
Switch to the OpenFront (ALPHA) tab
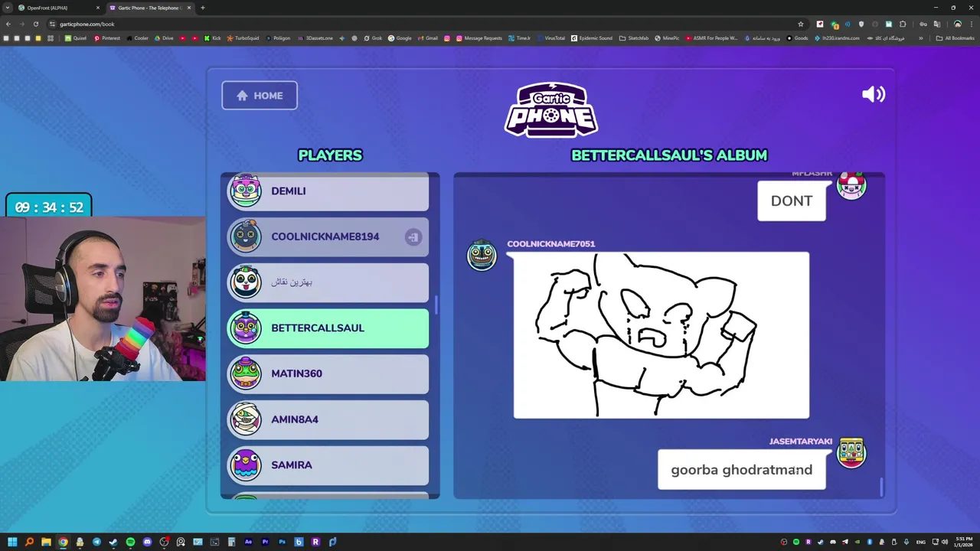point(58,8)
